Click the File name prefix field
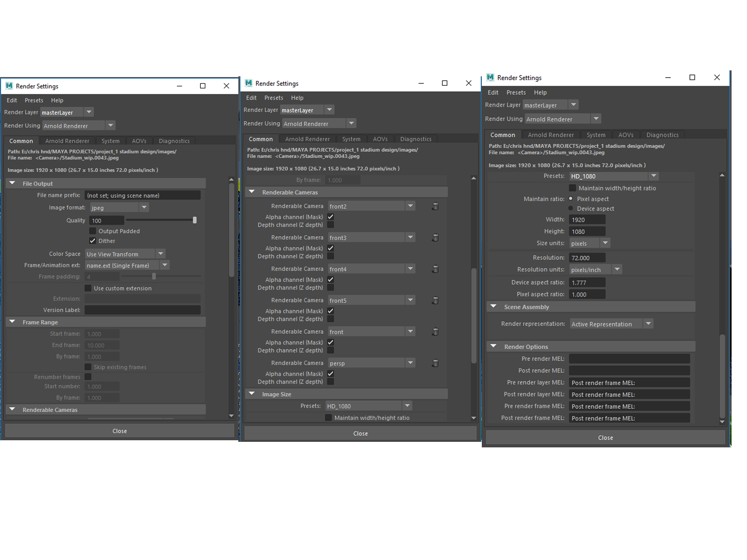 (x=143, y=195)
